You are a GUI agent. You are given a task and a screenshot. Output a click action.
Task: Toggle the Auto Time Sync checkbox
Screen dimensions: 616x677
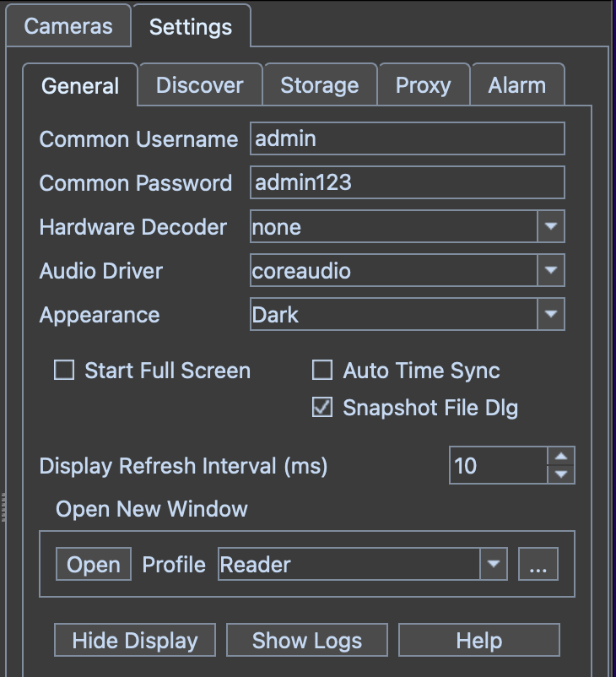(x=322, y=371)
